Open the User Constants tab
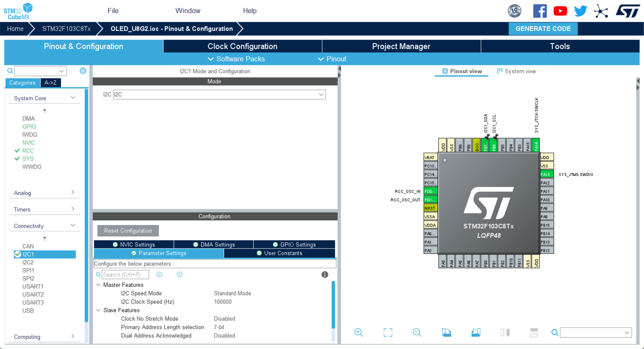Viewport: 644px width, 349px height. 279,253
